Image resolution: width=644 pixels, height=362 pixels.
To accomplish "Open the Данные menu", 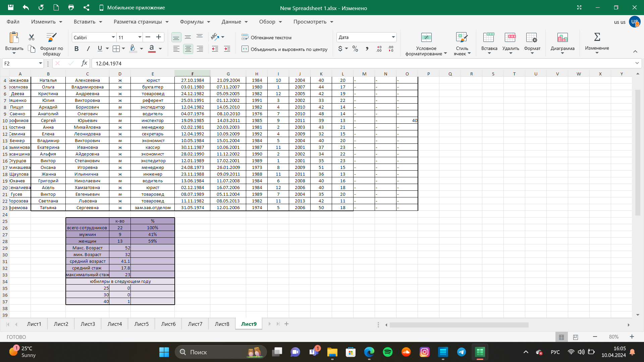I will (x=234, y=21).
